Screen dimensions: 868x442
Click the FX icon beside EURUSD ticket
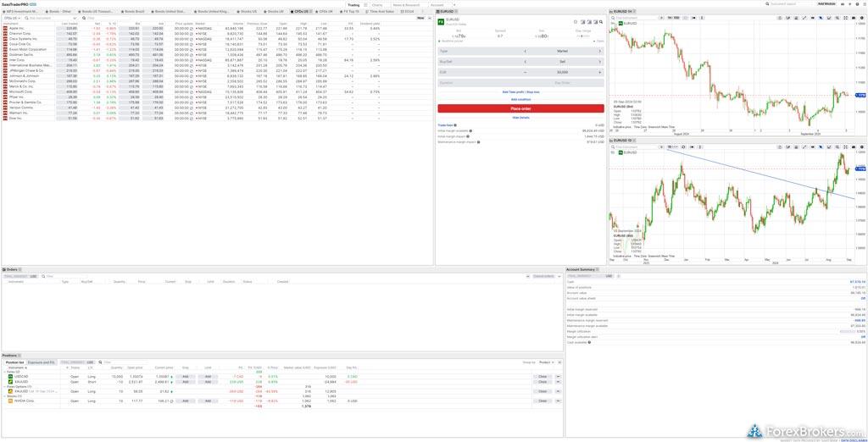[x=441, y=21]
